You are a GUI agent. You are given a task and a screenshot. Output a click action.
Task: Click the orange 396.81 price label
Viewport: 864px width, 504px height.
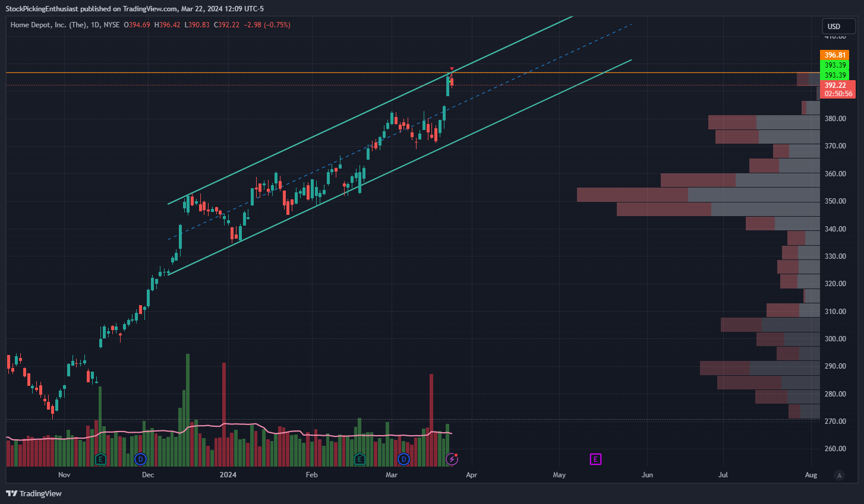click(835, 55)
